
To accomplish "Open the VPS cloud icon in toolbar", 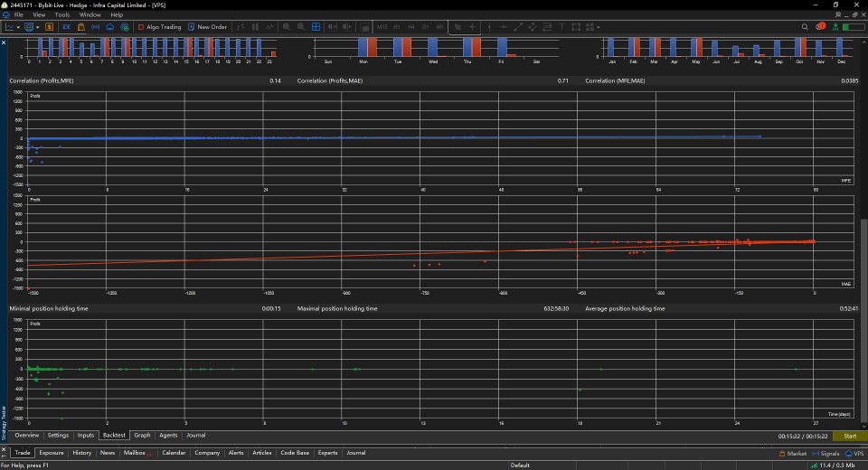I will (x=110, y=26).
